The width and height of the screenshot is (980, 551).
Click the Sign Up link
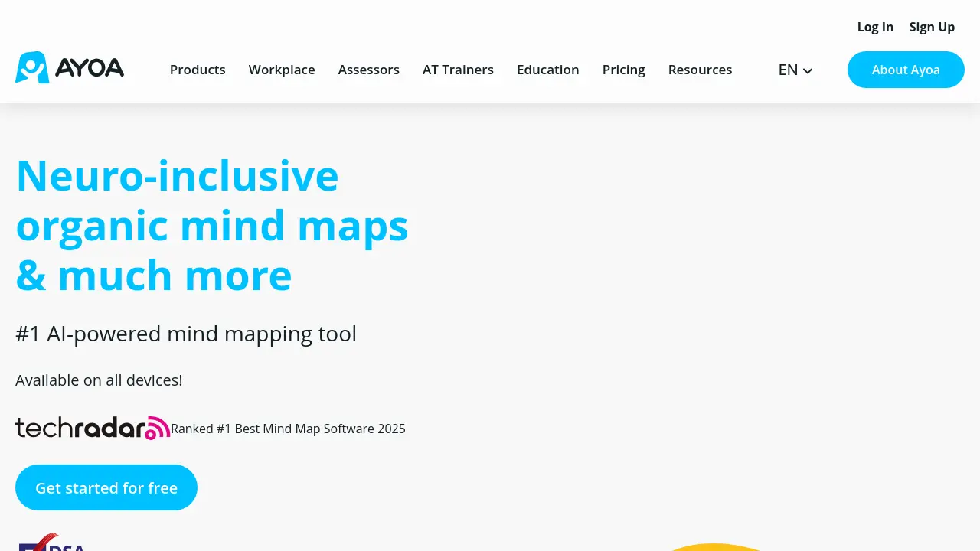[x=932, y=27]
